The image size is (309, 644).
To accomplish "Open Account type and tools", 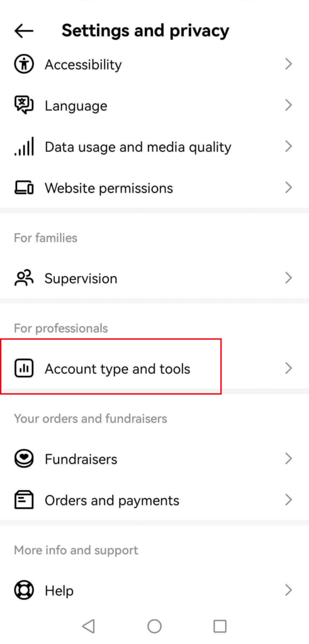I will click(x=155, y=369).
